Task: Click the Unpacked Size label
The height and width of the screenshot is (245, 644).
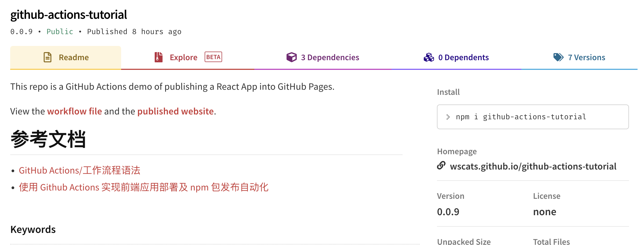Action: tap(464, 241)
